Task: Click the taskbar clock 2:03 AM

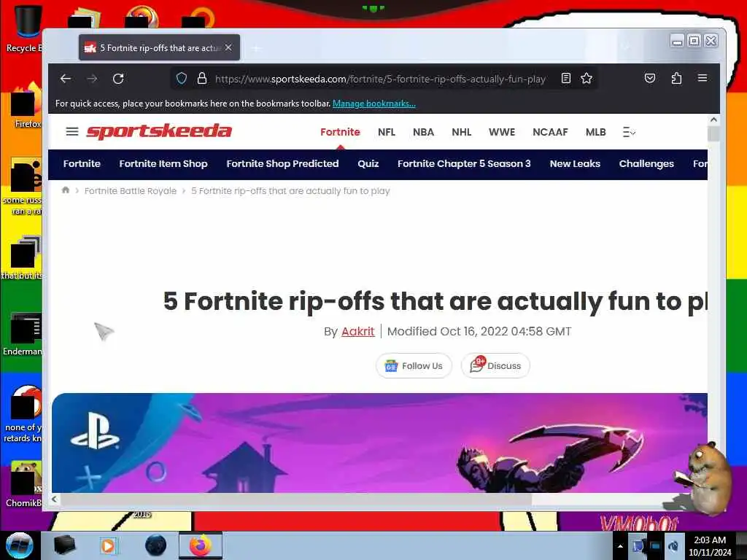Action: (709, 545)
